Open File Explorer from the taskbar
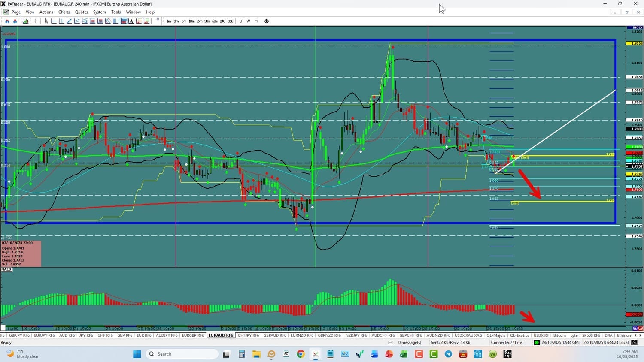 pyautogui.click(x=256, y=354)
